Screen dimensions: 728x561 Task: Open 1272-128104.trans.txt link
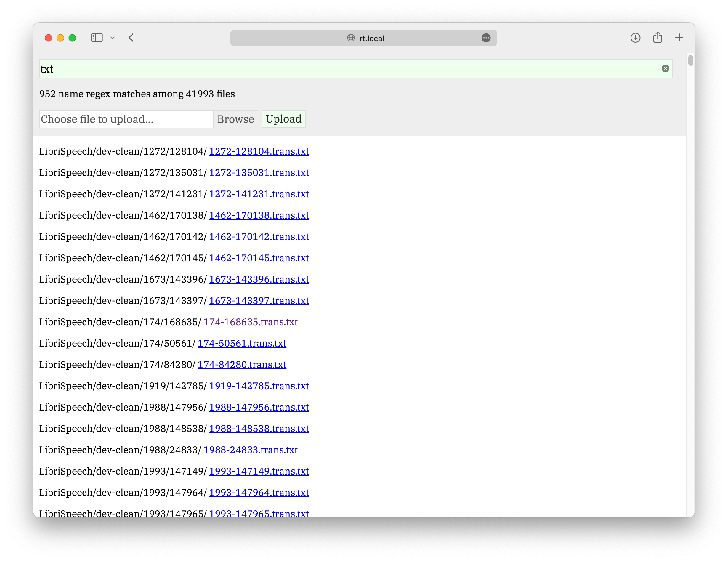point(259,151)
